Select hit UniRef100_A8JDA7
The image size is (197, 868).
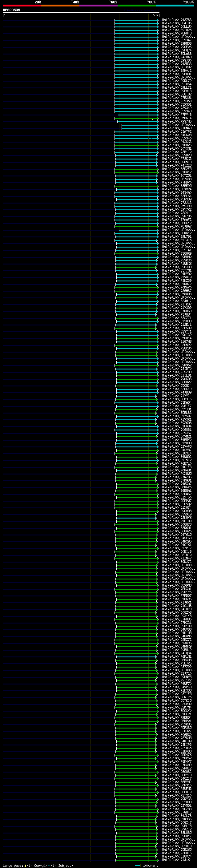click(177, 226)
